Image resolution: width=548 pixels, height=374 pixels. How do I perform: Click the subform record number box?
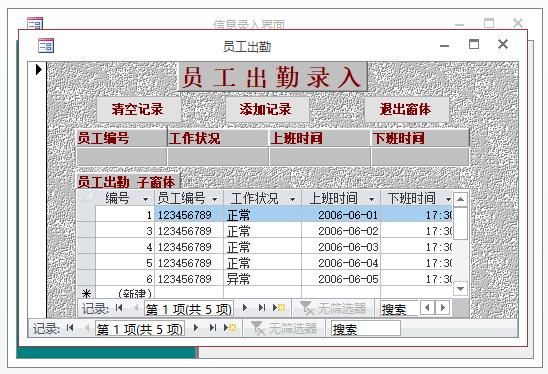pyautogui.click(x=189, y=309)
